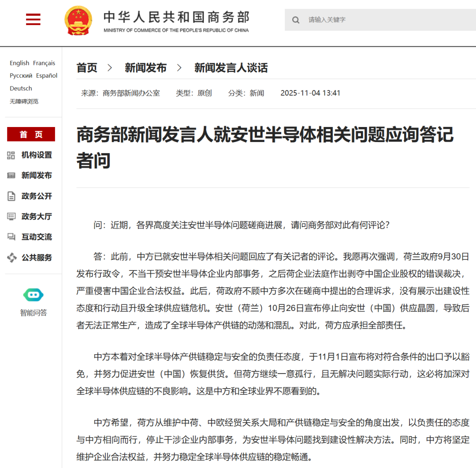Viewport: 476px width, 468px height.
Task: Switch to Deutsch language version
Action: click(21, 88)
